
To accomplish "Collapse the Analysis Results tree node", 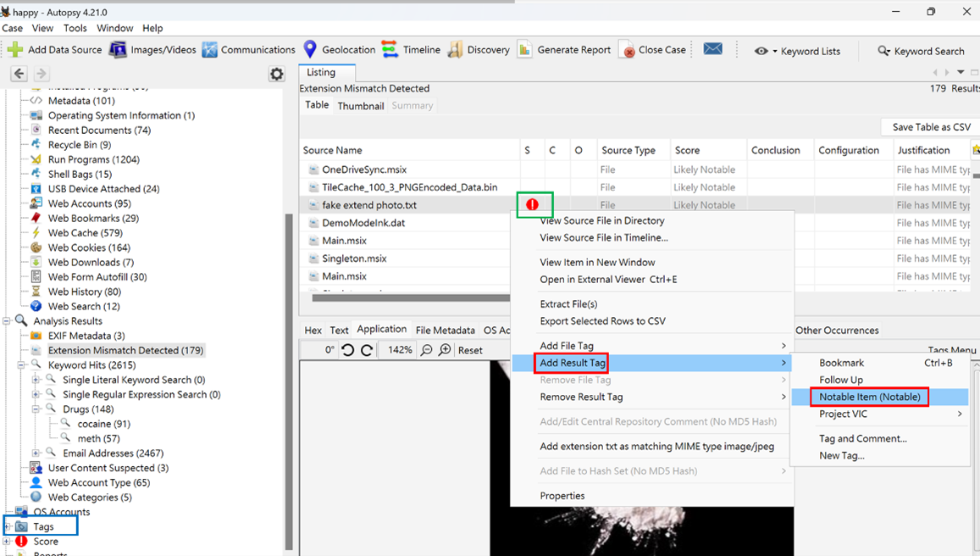I will (6, 321).
